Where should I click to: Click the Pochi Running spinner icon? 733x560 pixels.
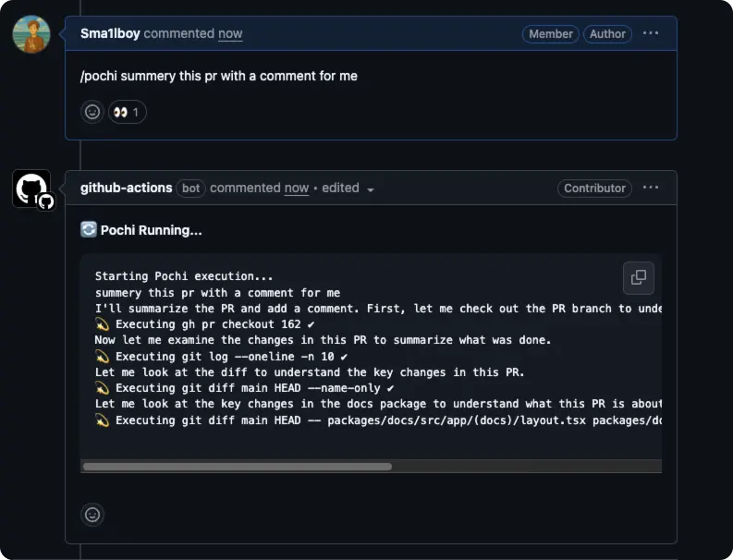89,229
